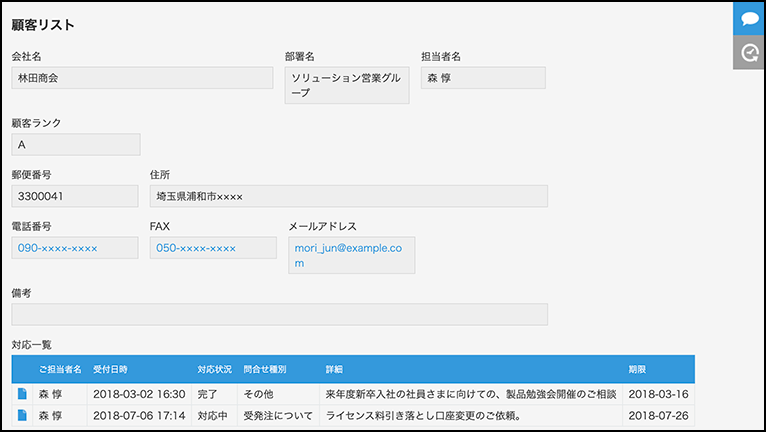Select the cell 2018-07-06 17:14
Screen dimensions: 766x432
point(139,415)
